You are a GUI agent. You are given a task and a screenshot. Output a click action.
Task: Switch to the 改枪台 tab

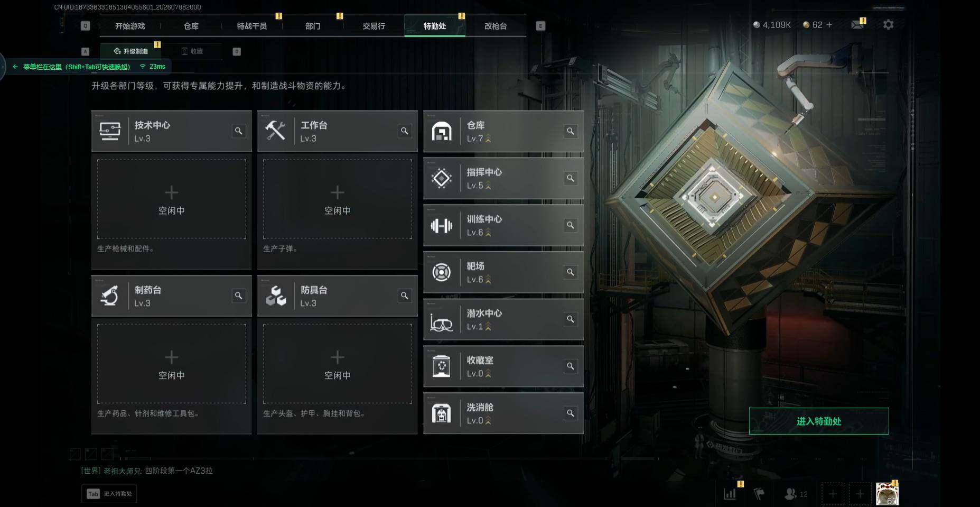coord(496,26)
